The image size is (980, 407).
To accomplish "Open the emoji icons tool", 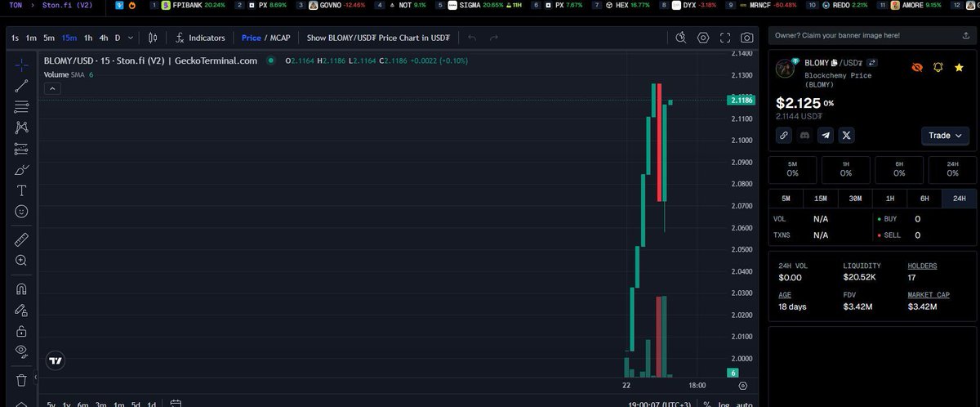I will point(21,211).
